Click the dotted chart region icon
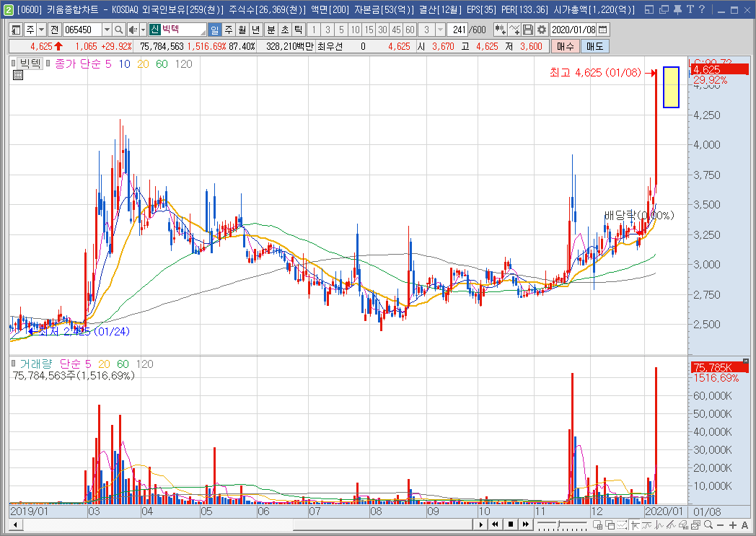The image size is (756, 536). 623,525
